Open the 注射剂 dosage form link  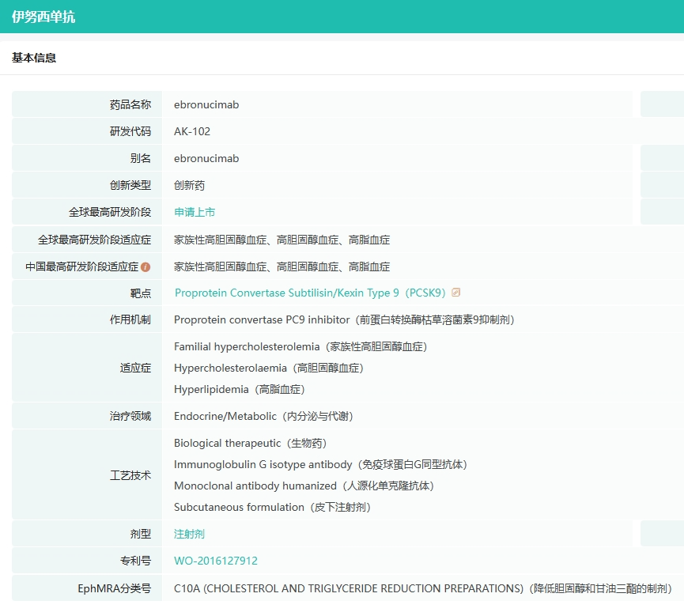pyautogui.click(x=189, y=535)
